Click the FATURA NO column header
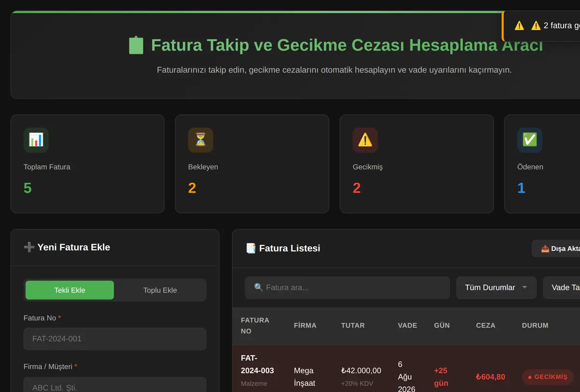Viewport: 580px width, 392px height. tap(255, 325)
